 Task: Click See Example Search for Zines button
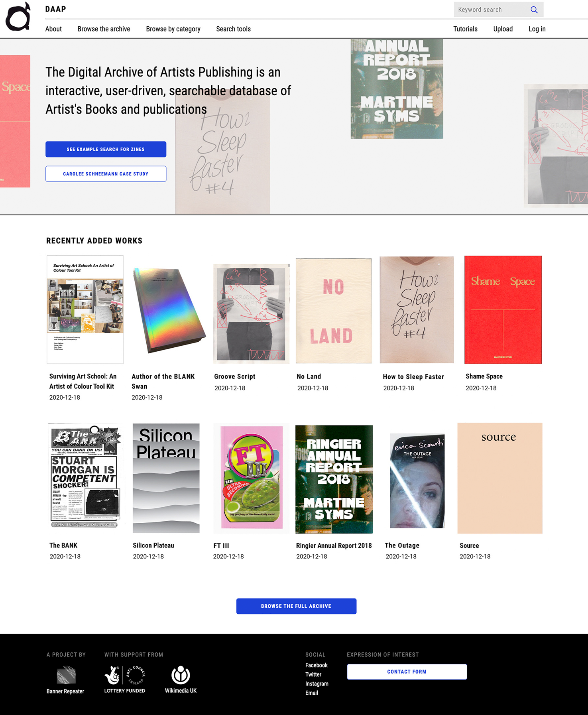coord(106,149)
